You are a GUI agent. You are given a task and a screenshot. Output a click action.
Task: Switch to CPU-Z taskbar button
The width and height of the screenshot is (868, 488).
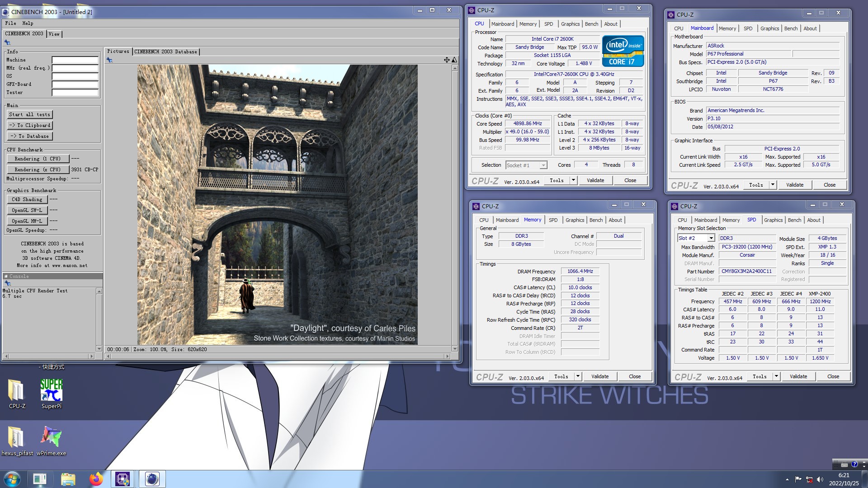coord(123,479)
